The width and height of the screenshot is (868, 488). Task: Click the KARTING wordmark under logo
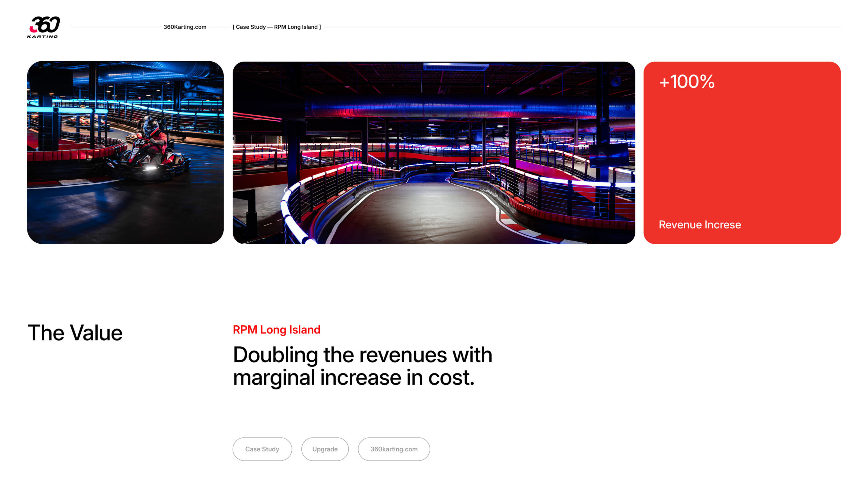coord(42,37)
